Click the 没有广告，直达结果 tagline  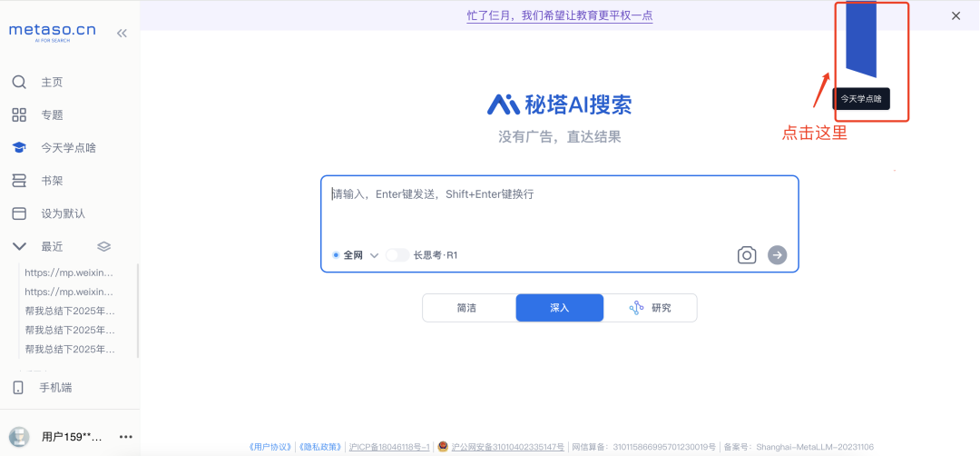(559, 137)
